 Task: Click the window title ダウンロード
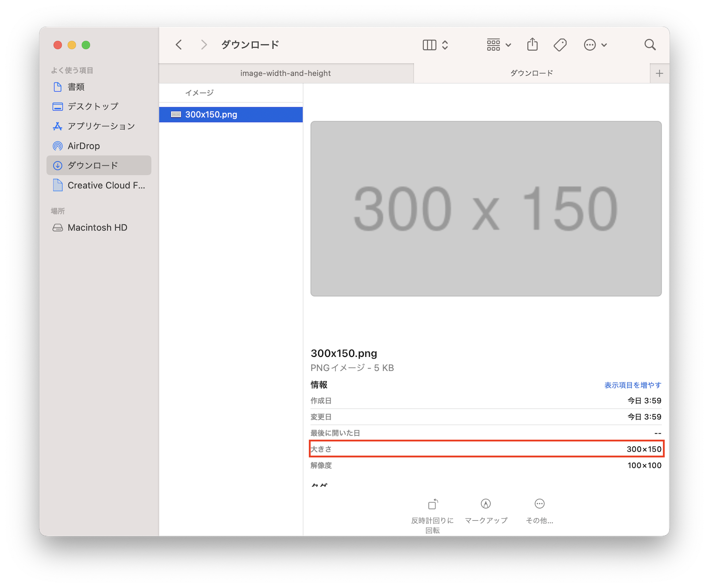250,45
